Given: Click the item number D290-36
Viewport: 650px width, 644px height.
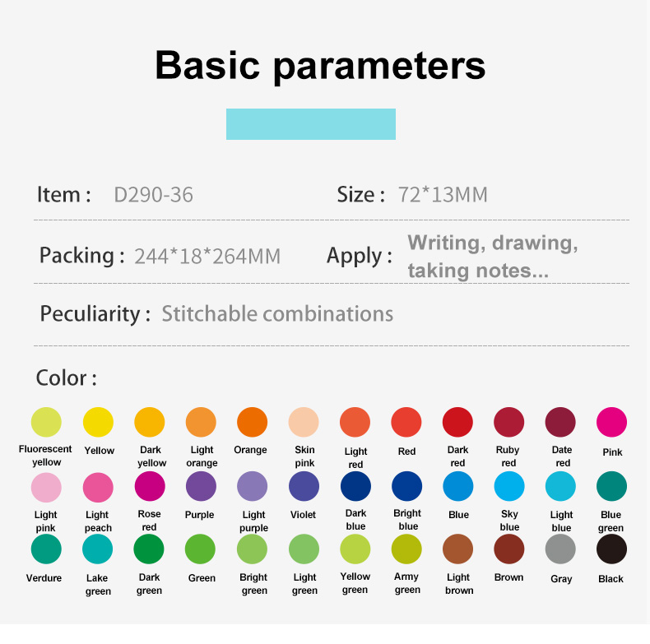Looking at the screenshot, I should (154, 195).
